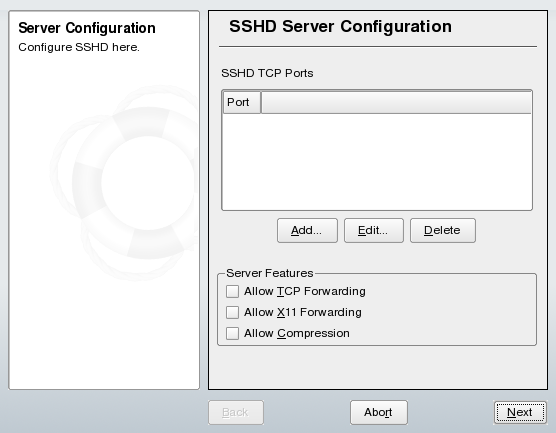The width and height of the screenshot is (556, 433).
Task: Proceed with the Next button
Action: (x=520, y=412)
